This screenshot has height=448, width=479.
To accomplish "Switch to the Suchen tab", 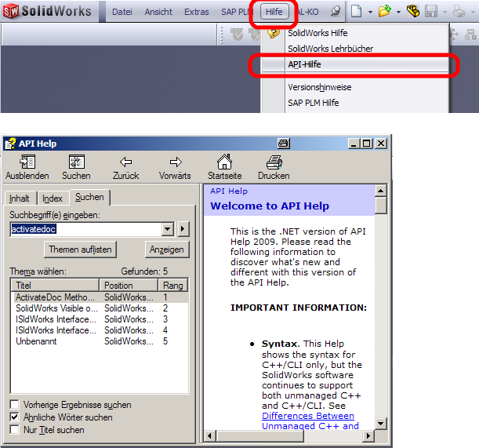I will click(89, 197).
